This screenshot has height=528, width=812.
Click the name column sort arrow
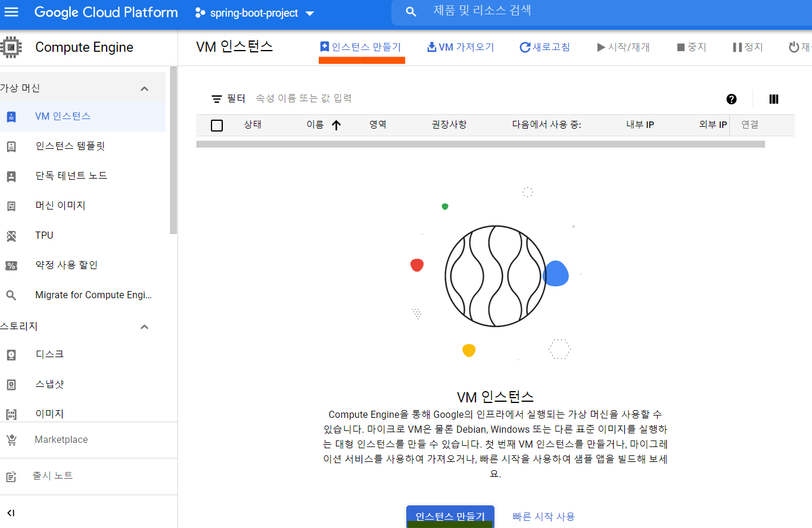click(337, 125)
